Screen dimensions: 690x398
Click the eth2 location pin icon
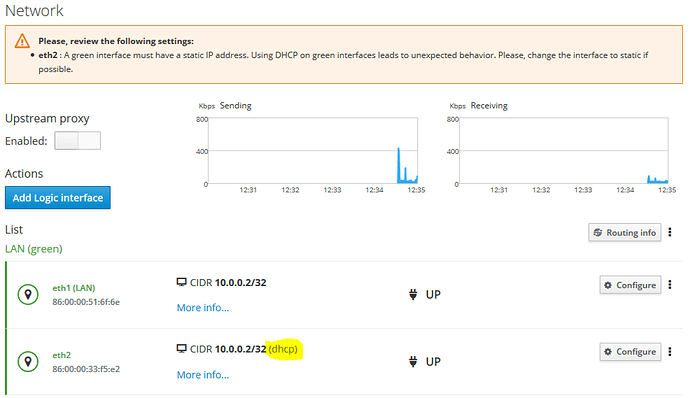coord(28,361)
